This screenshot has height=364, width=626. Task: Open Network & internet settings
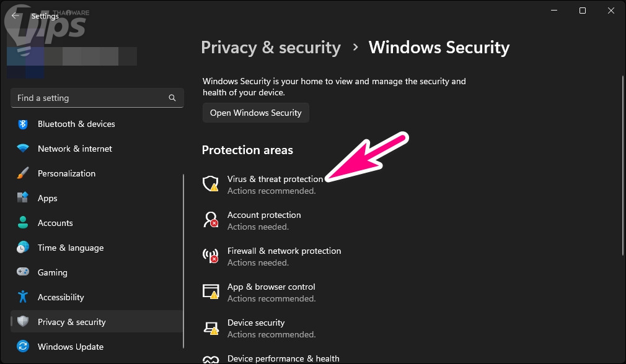tap(74, 149)
